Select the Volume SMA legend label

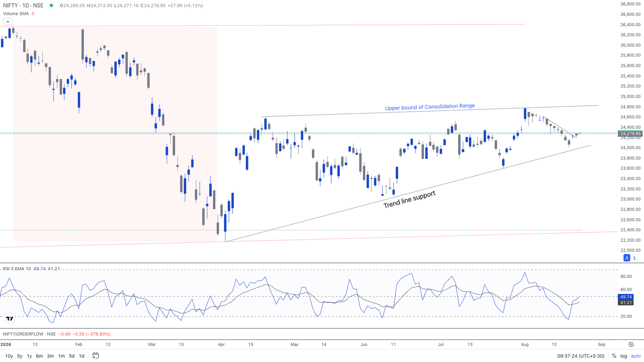coord(16,14)
